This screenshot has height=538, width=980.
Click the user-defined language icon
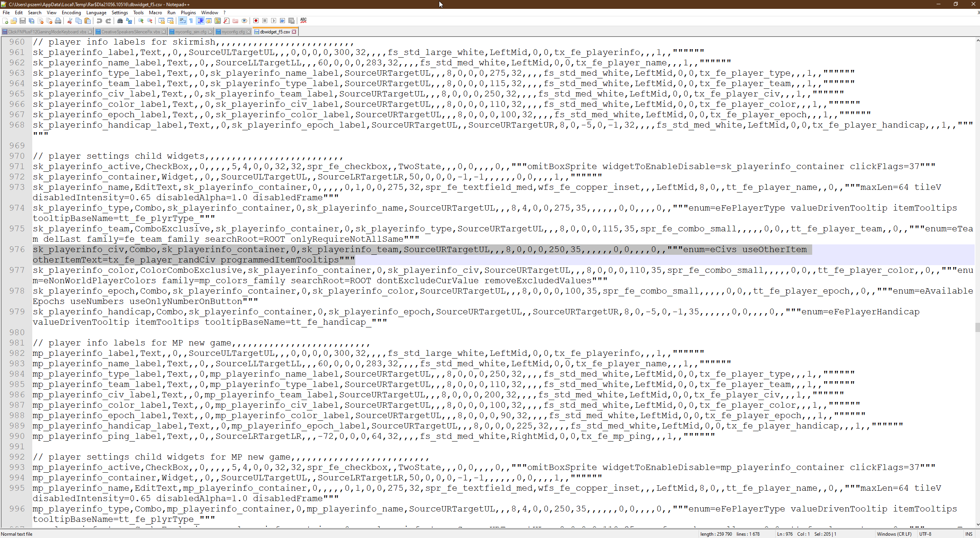pyautogui.click(x=209, y=21)
